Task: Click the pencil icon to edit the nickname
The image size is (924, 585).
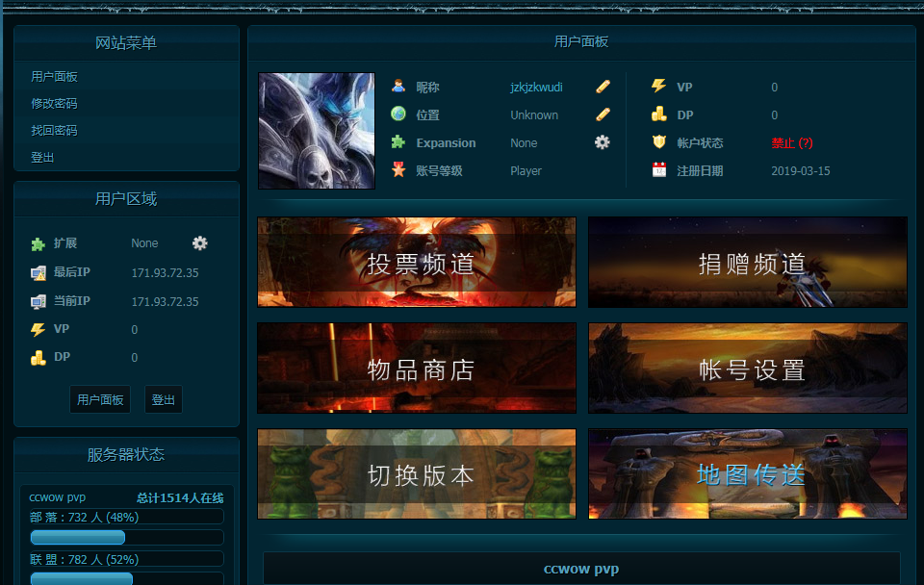Action: 603,87
